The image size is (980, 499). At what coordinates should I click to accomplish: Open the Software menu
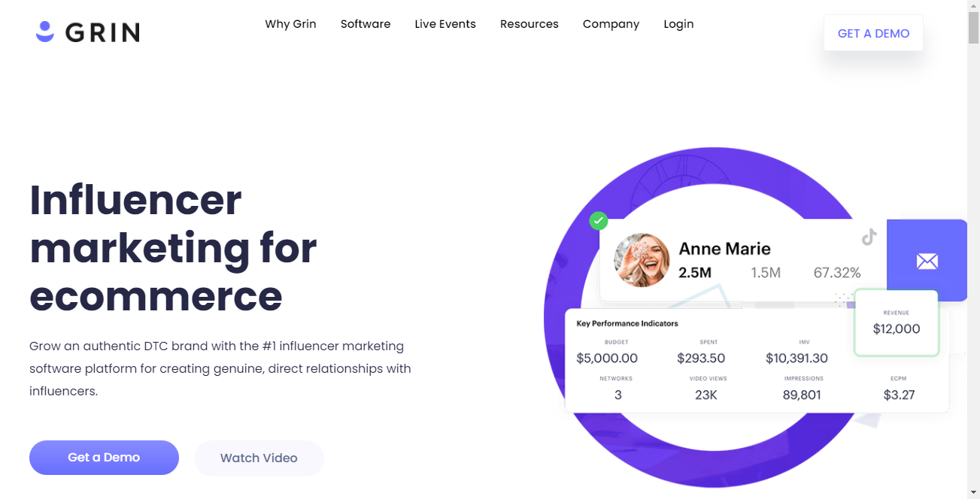tap(366, 24)
